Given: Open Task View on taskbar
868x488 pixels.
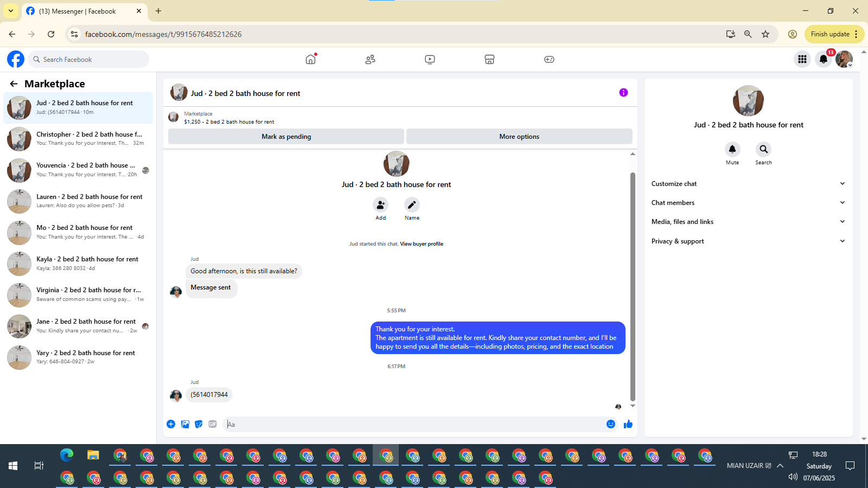Looking at the screenshot, I should coord(39,466).
